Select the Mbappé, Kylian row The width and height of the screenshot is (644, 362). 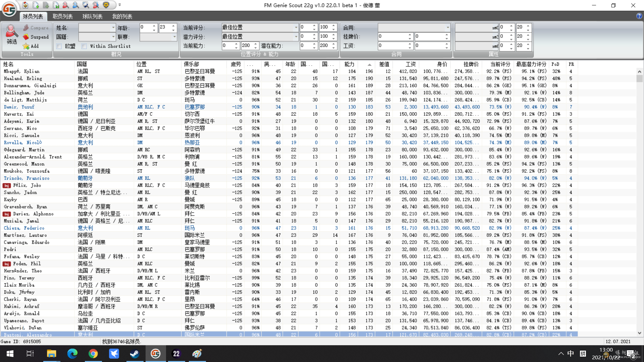[289, 71]
